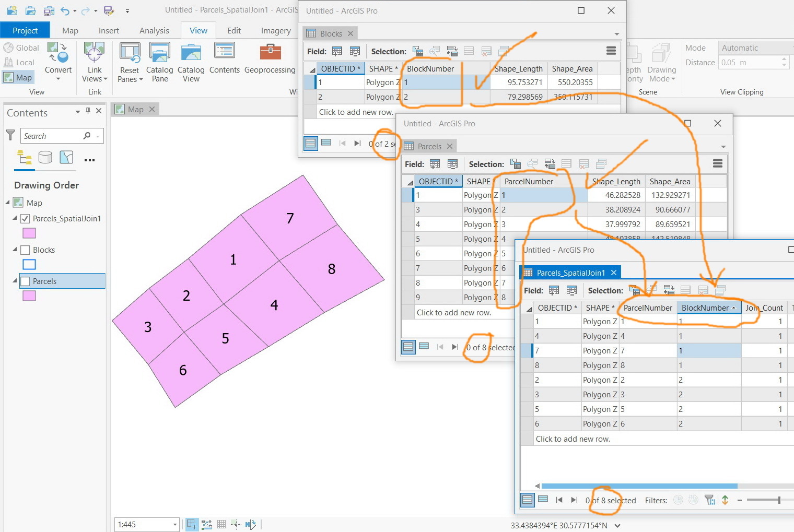Screen dimensions: 794x532
Task: Click Select By Attributes in Parcels table
Action: click(515, 164)
